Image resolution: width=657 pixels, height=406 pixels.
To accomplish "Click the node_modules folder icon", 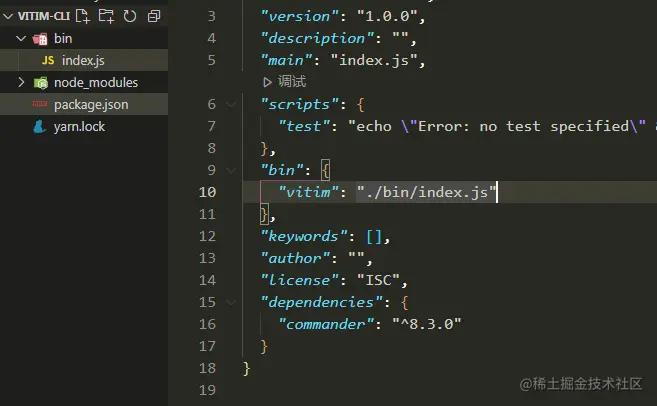I will tap(41, 83).
